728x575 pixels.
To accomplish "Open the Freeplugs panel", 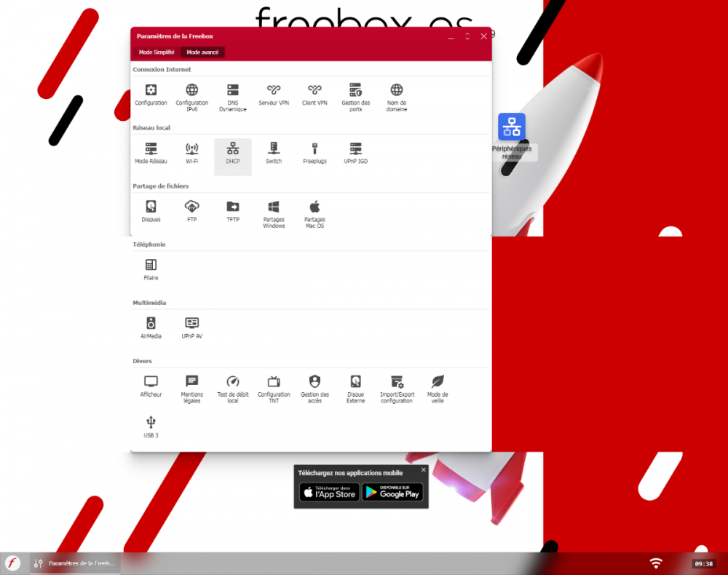I will tap(314, 154).
